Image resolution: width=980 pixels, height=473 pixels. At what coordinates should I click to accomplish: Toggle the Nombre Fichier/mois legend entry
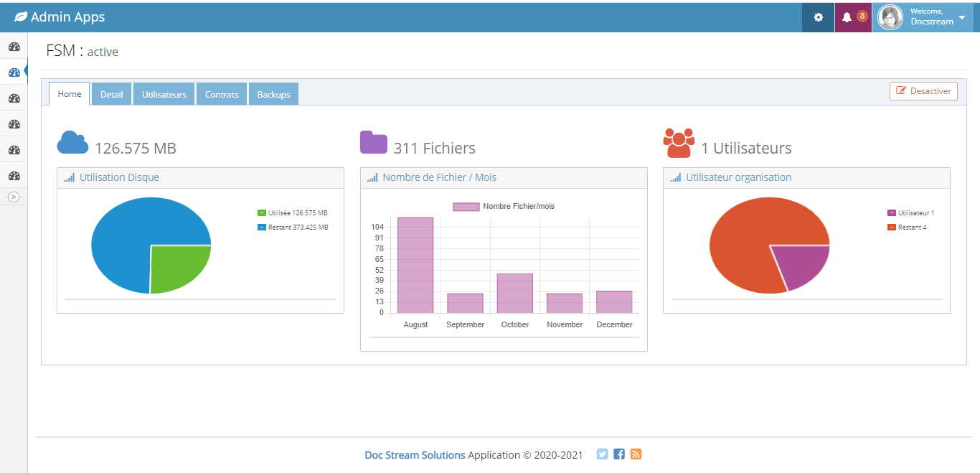click(504, 207)
